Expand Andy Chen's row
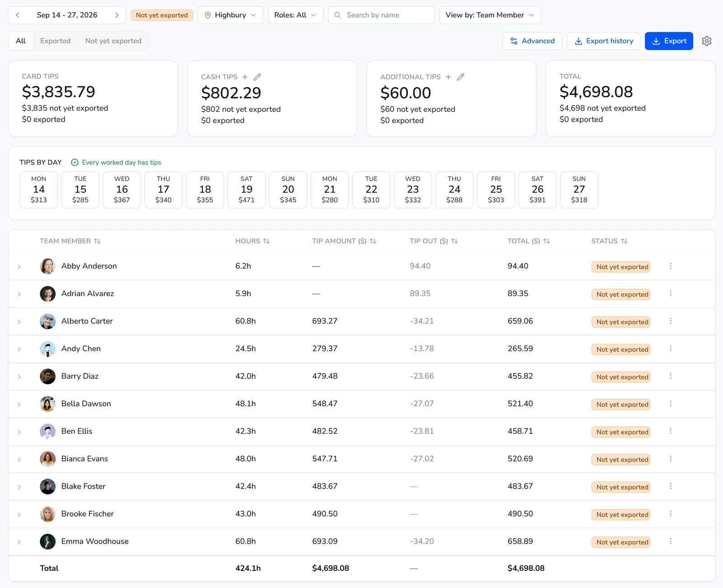723x588 pixels. 19,349
